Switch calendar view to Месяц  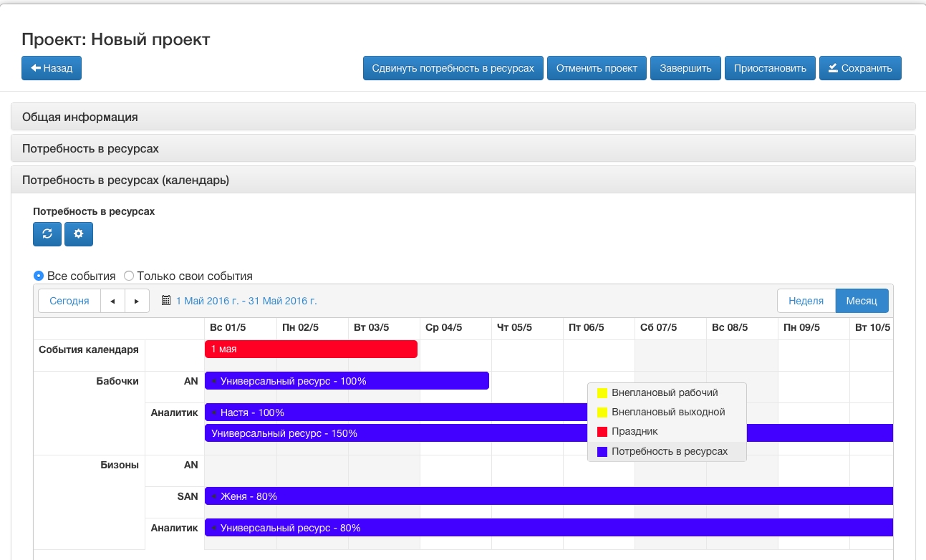(862, 301)
